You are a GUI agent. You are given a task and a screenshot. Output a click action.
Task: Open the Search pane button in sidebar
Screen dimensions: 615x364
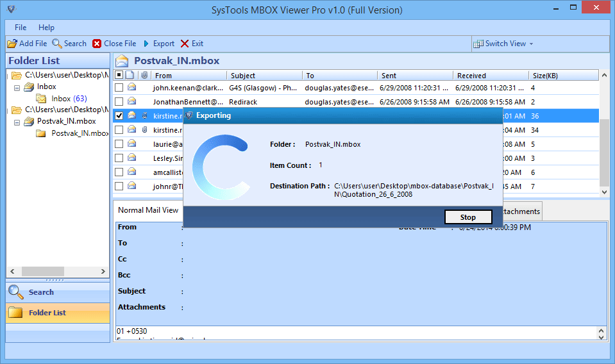(x=58, y=292)
